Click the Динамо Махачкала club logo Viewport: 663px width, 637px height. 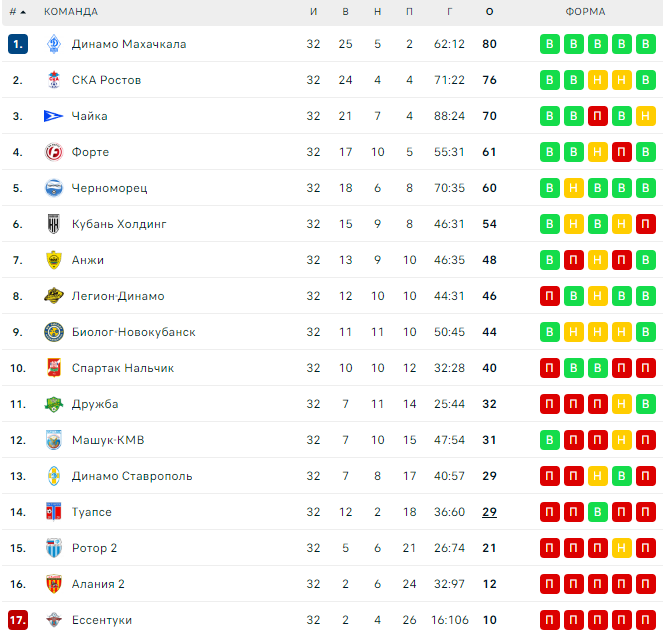(54, 44)
